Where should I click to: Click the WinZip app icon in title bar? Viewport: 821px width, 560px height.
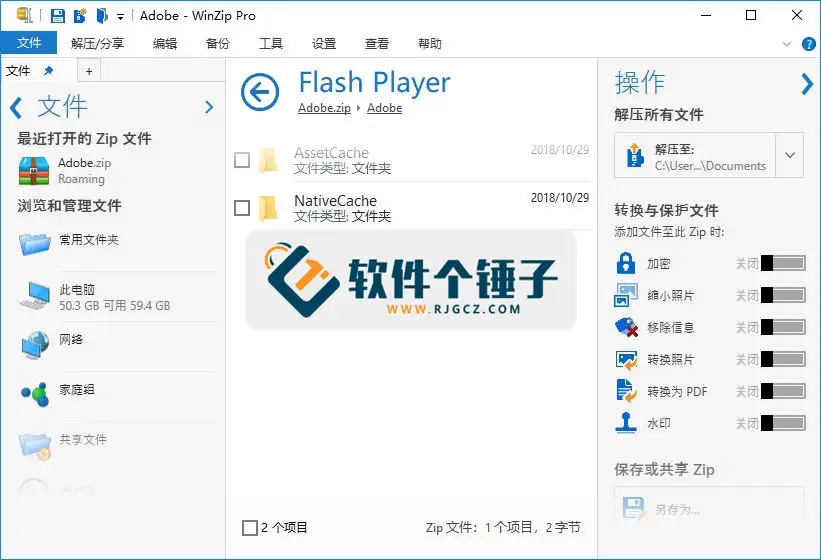click(x=24, y=15)
